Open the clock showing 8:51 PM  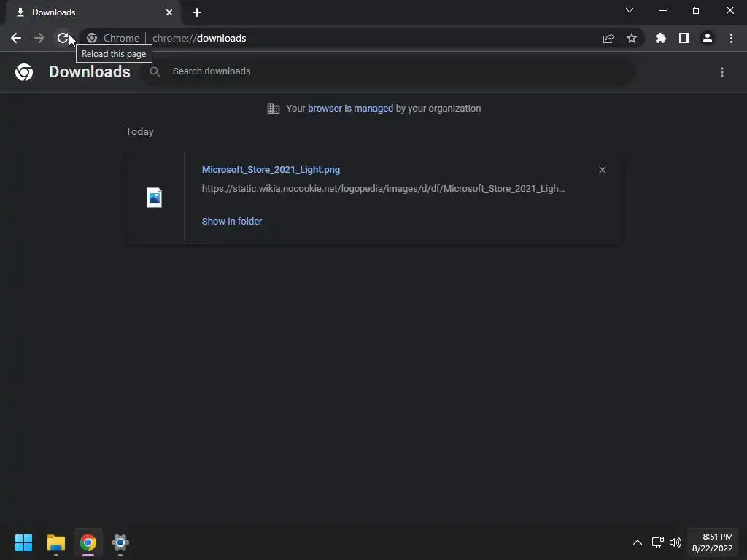(x=712, y=542)
